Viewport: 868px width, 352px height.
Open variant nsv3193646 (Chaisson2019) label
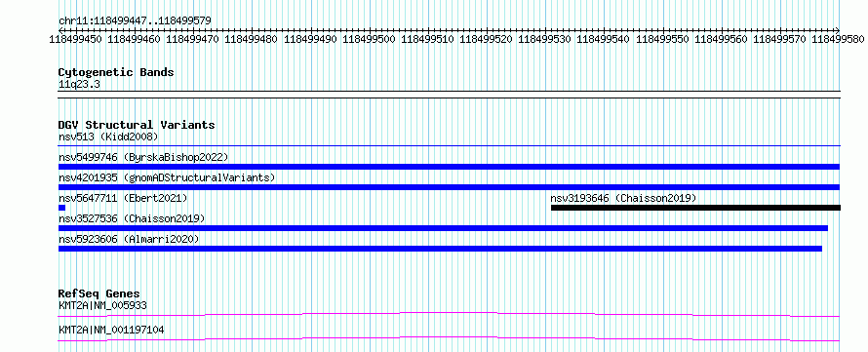623,198
